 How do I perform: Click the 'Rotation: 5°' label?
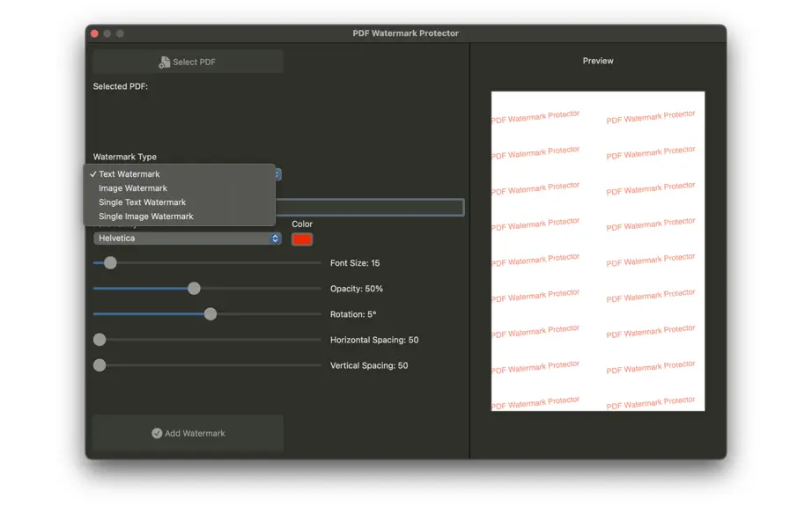coord(353,314)
